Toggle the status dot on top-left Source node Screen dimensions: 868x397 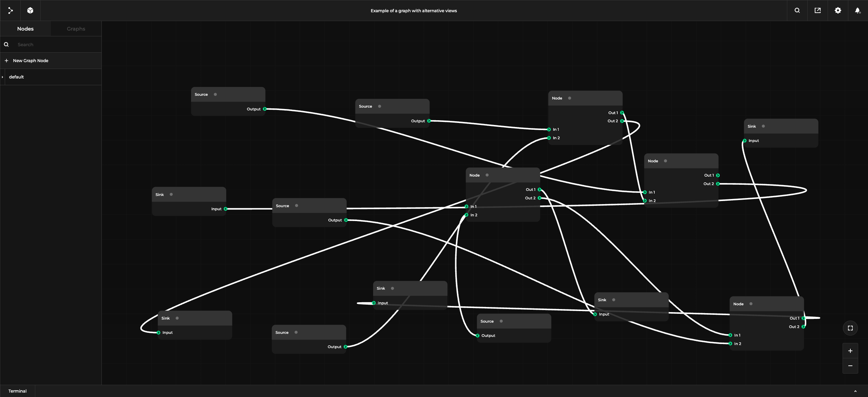pyautogui.click(x=215, y=94)
